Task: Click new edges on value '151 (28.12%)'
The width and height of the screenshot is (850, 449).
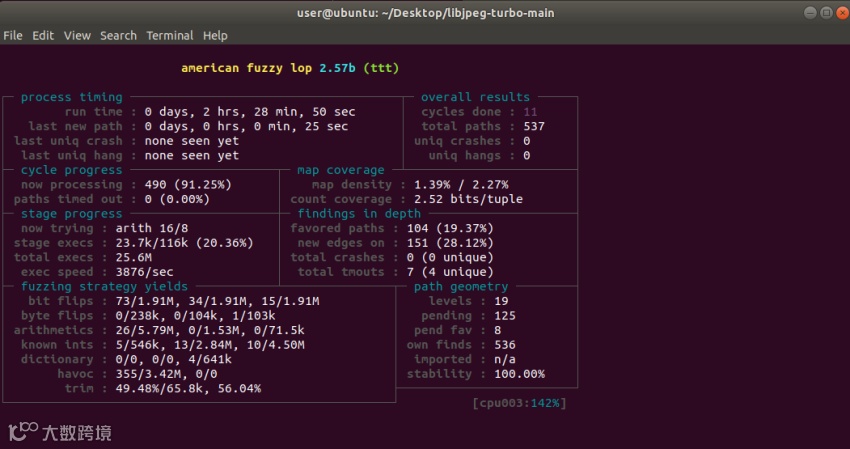Action: tap(450, 243)
